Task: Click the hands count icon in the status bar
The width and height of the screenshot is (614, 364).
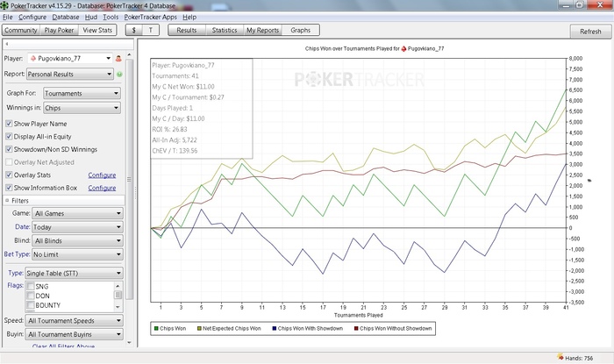Action: (x=560, y=357)
